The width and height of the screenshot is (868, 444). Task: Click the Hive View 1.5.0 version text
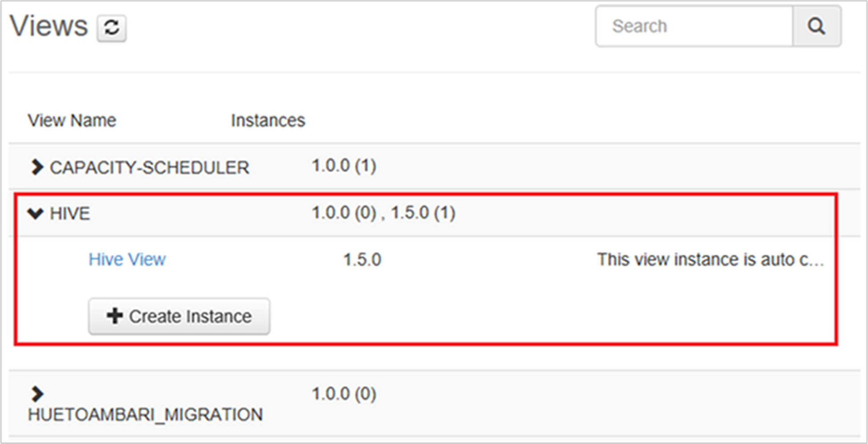[x=362, y=259]
